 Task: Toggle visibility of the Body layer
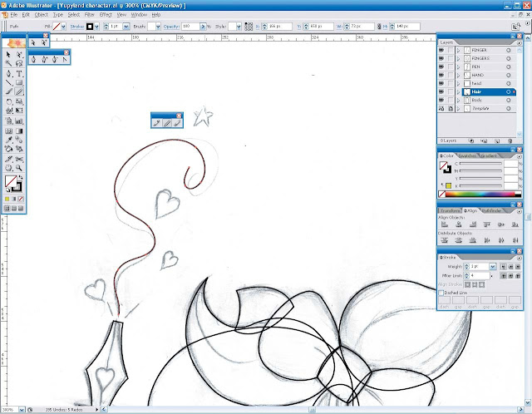pos(441,100)
